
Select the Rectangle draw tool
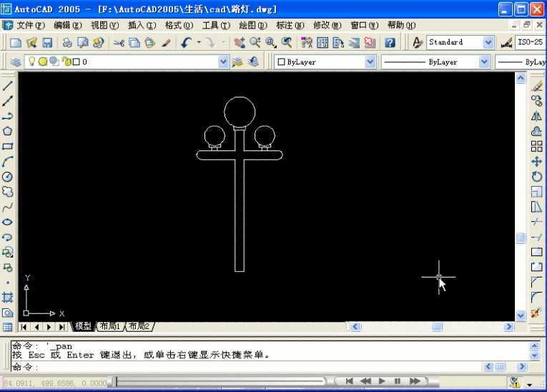tap(7, 146)
